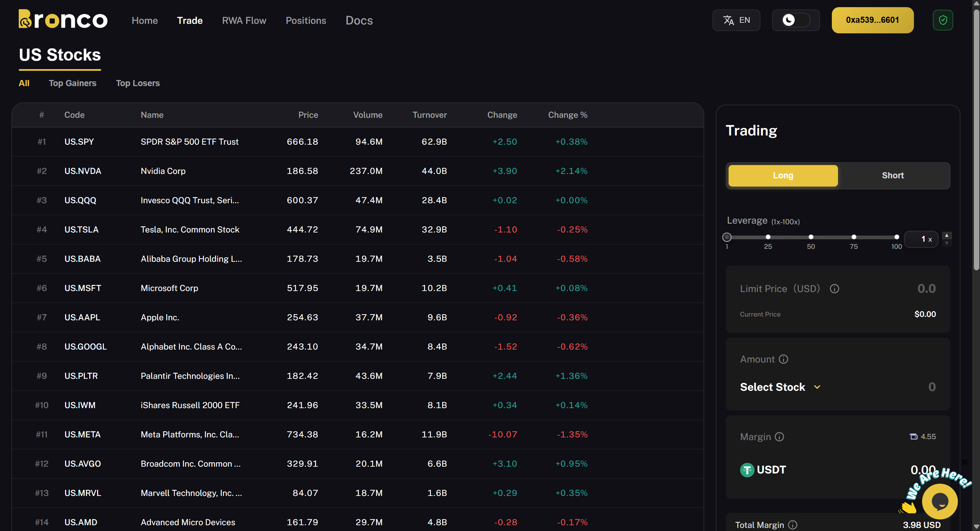This screenshot has width=980, height=531.
Task: Set the leverage slider to the 50 mark
Action: coord(811,237)
